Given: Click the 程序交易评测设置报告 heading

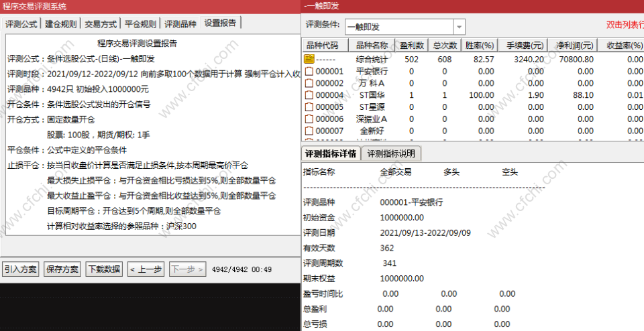Looking at the screenshot, I should tap(137, 43).
